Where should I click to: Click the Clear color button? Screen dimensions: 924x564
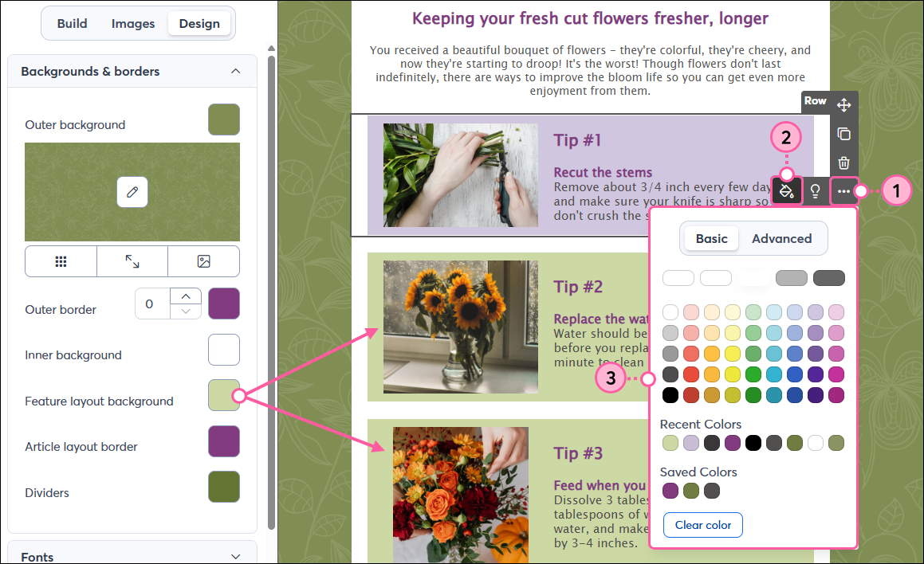click(x=702, y=525)
